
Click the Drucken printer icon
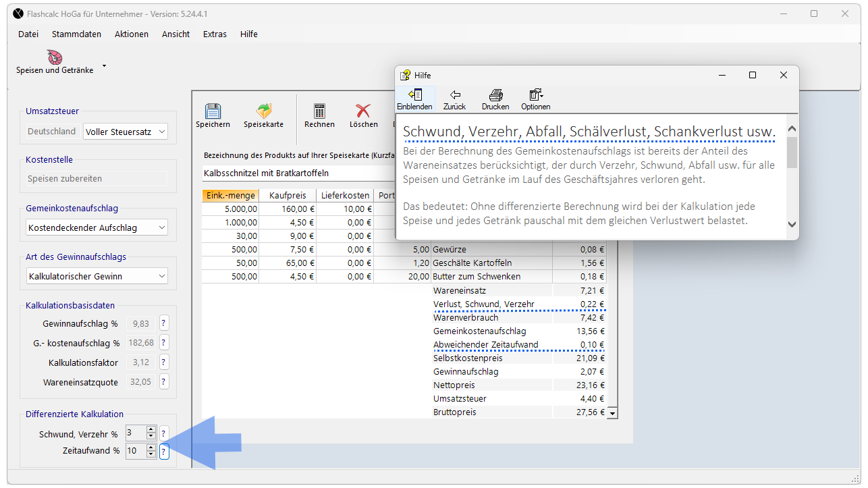tap(495, 95)
